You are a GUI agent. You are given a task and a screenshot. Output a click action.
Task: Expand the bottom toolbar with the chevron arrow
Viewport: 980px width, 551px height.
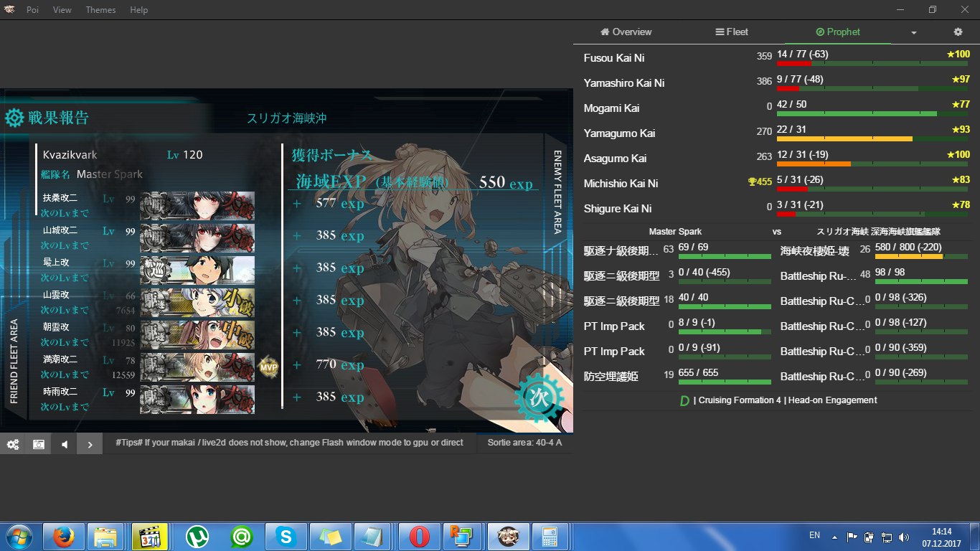tap(90, 444)
